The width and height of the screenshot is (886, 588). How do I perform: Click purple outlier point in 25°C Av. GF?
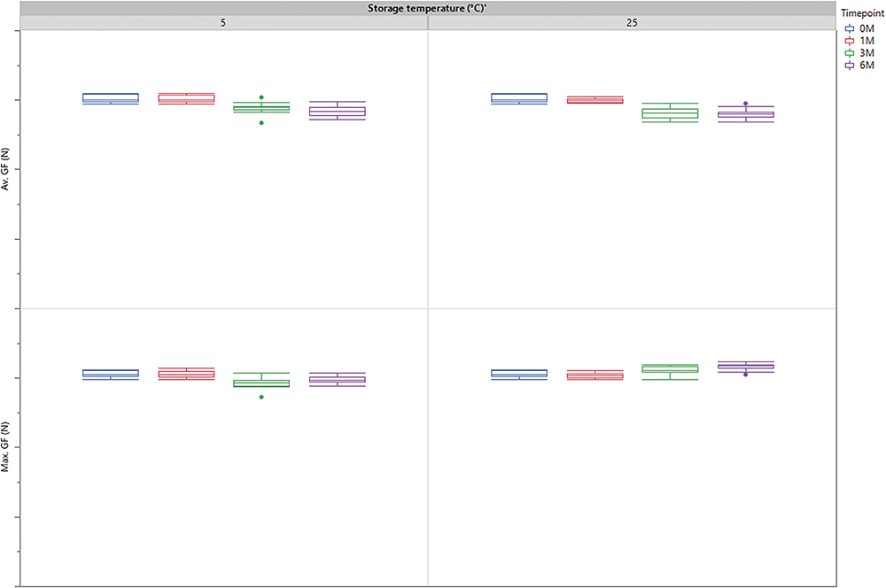pos(746,104)
